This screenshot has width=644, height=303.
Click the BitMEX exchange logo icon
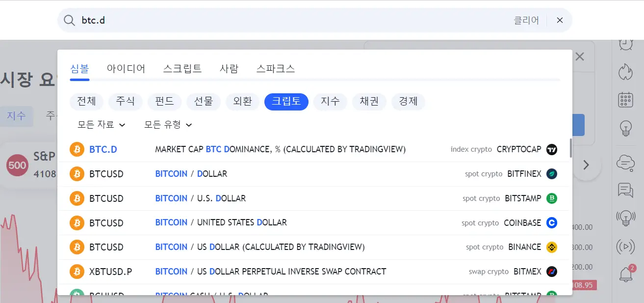[552, 272]
